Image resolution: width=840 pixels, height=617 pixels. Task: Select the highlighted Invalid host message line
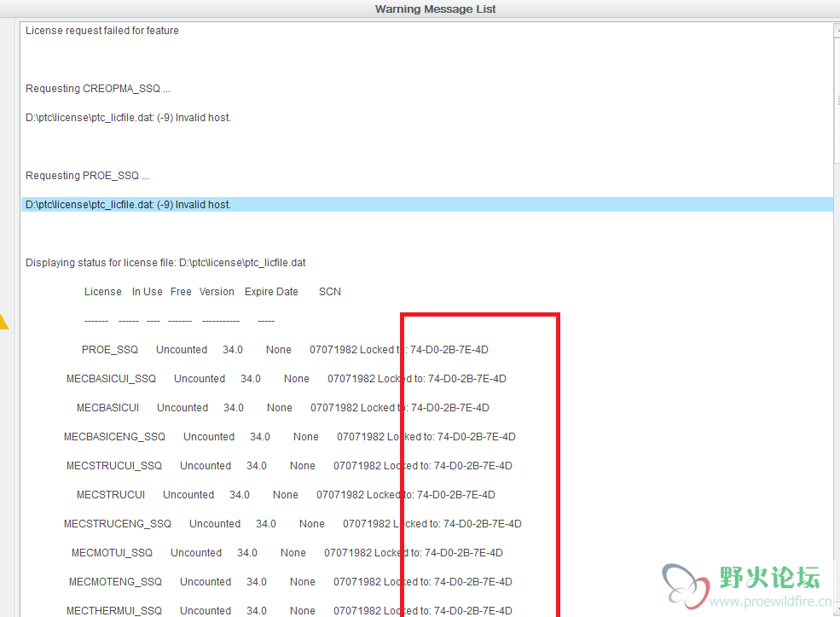pos(427,204)
